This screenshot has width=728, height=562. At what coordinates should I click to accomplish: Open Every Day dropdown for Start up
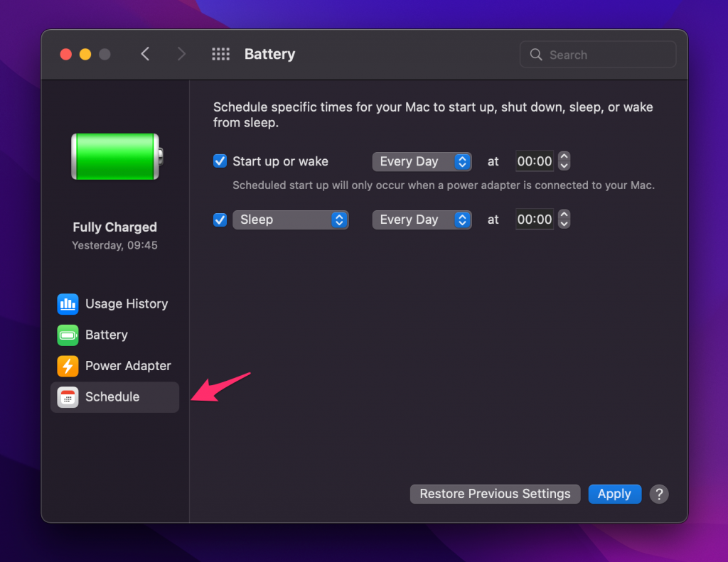coord(422,161)
